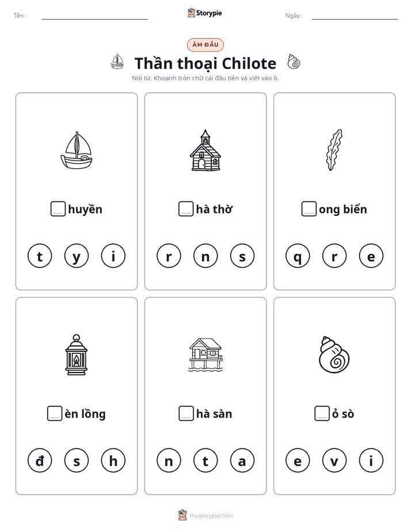Screen dimensions: 411x532
Task: Select the blank box before 'ong biển'
Action: point(309,208)
